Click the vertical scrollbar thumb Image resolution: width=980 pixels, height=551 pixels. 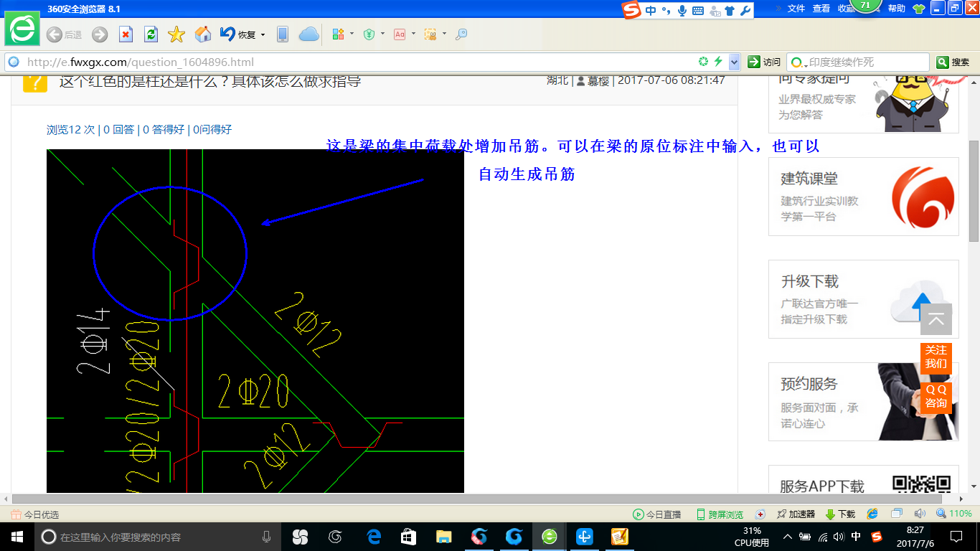(x=974, y=190)
